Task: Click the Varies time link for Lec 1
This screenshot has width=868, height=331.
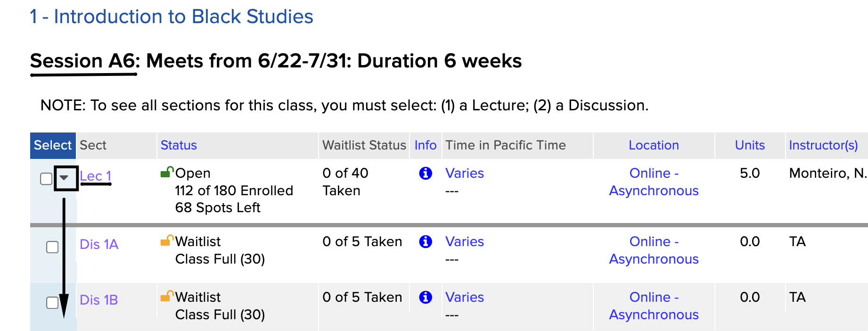Action: [x=465, y=173]
